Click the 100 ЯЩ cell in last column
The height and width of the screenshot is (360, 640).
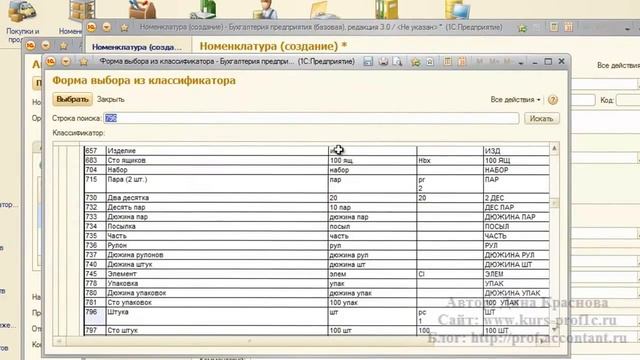[516, 160]
